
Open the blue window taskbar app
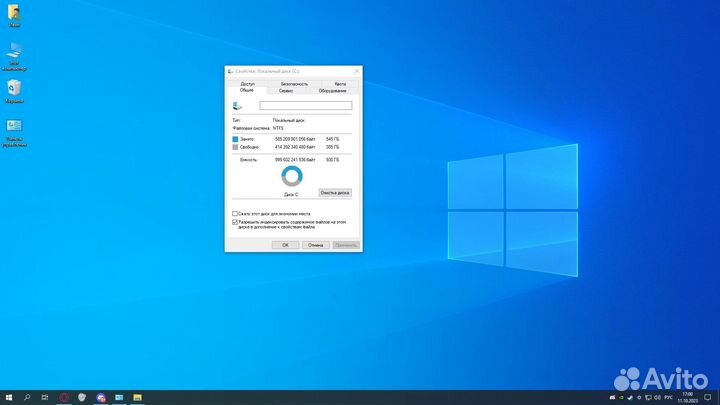click(119, 398)
